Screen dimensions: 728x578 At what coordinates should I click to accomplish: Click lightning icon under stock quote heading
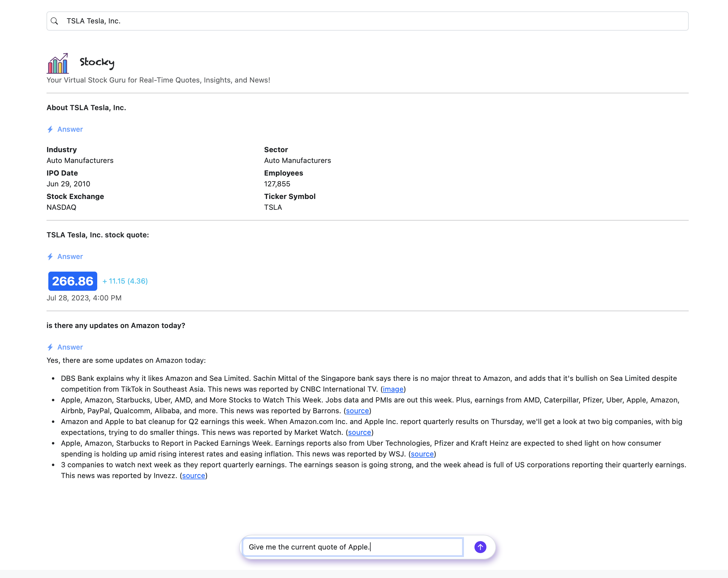50,257
